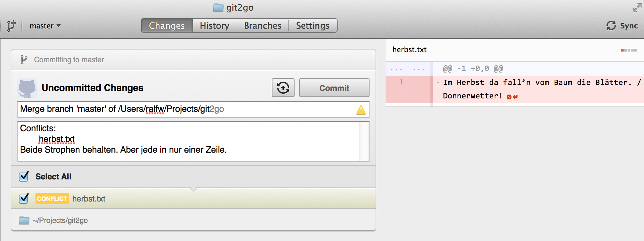
Task: Click the Sync refresh icon
Action: click(611, 26)
